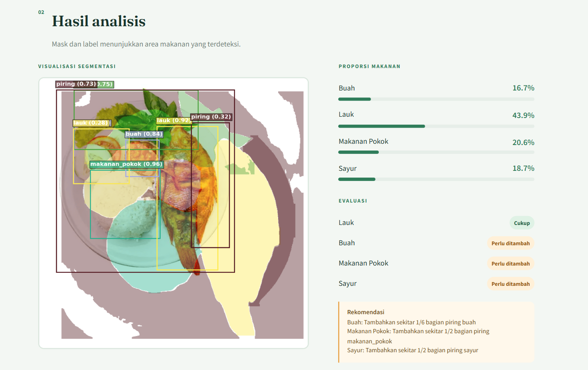Click the Buah proportion progress bar
This screenshot has height=370, width=588.
[436, 99]
